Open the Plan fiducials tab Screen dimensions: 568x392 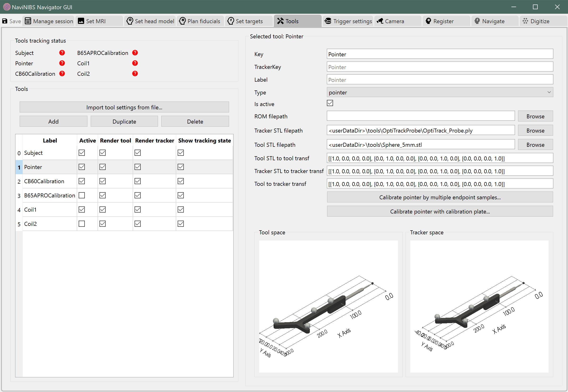pyautogui.click(x=200, y=21)
